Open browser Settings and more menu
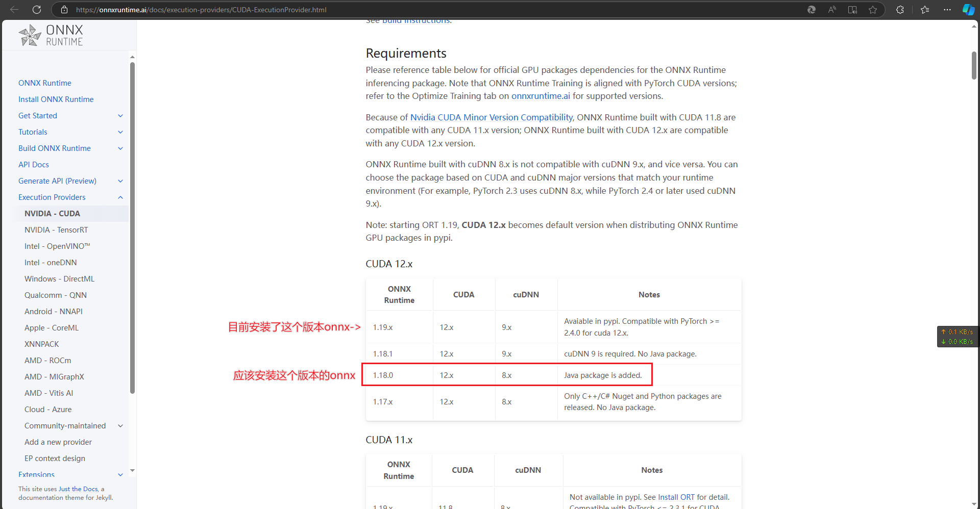980x509 pixels. 947,10
